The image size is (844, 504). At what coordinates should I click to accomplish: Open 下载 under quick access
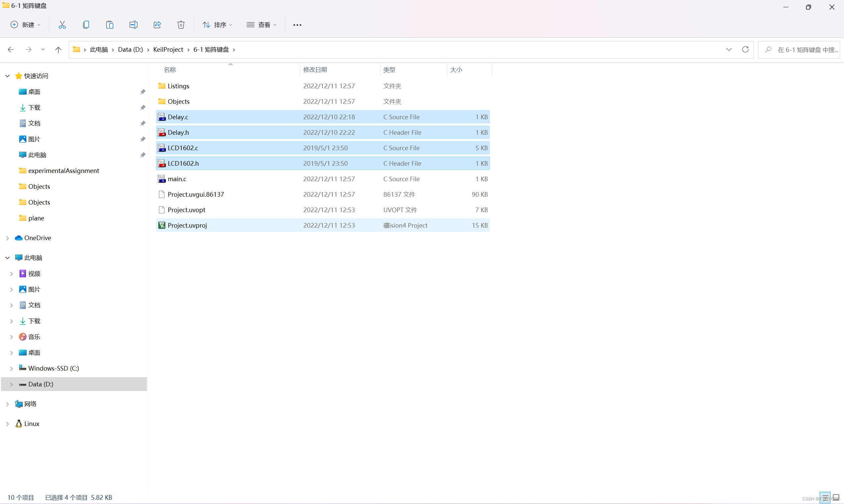click(x=34, y=107)
